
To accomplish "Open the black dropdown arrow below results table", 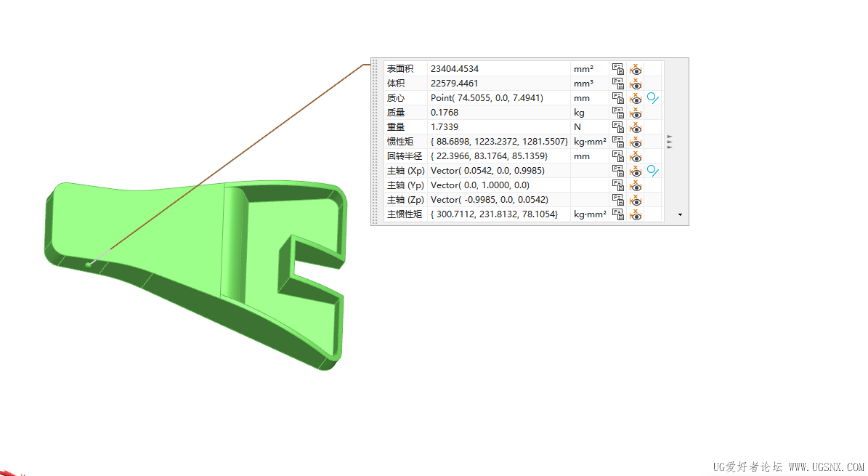I will pos(680,214).
